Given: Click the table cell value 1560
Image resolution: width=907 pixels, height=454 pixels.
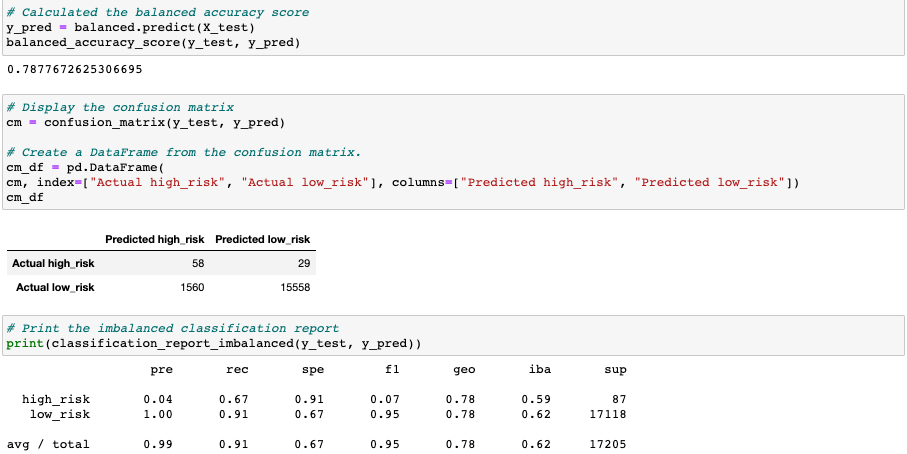Looking at the screenshot, I should click(x=192, y=287).
